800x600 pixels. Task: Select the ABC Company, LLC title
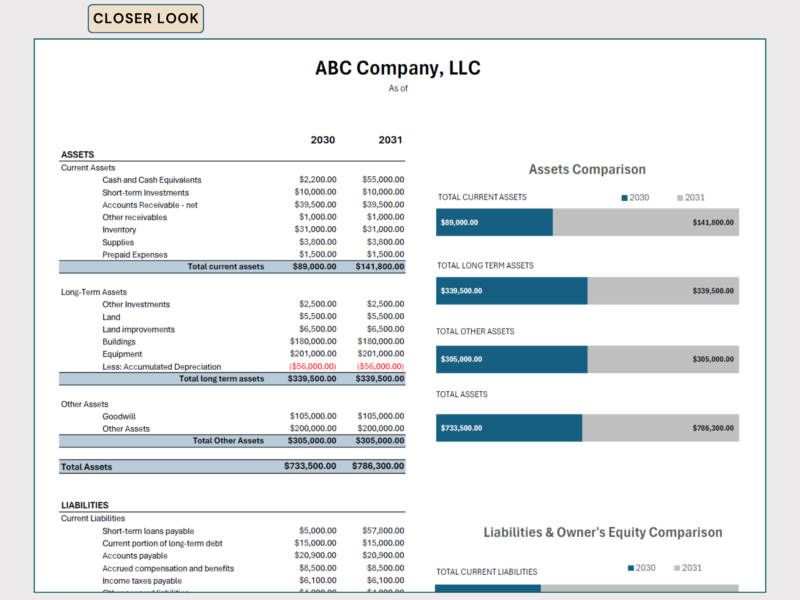(397, 68)
